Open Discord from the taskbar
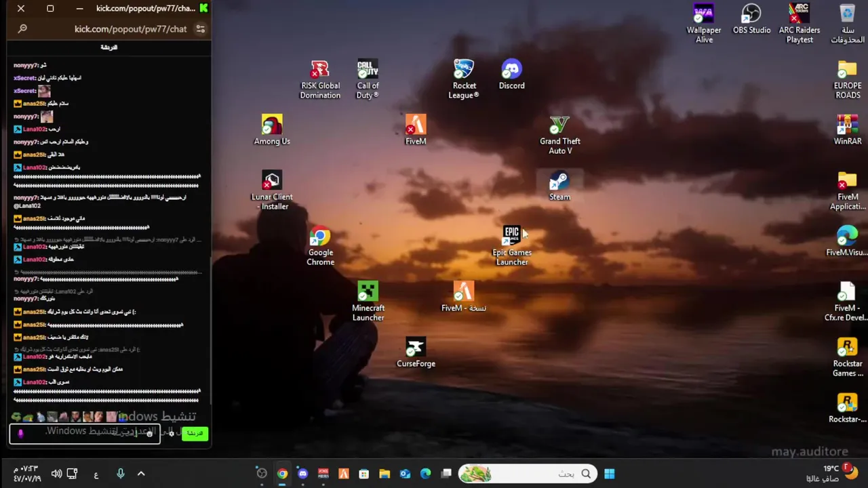 pos(302,474)
